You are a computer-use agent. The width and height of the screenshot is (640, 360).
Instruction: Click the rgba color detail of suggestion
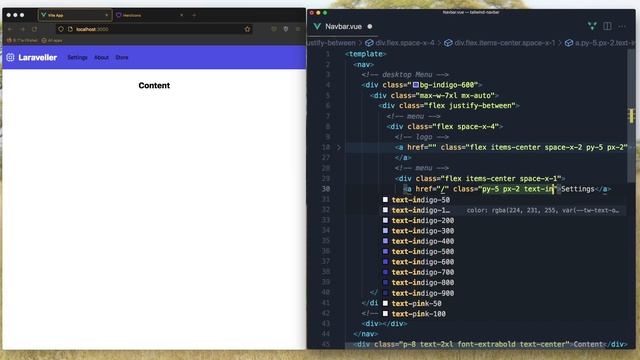(x=542, y=210)
